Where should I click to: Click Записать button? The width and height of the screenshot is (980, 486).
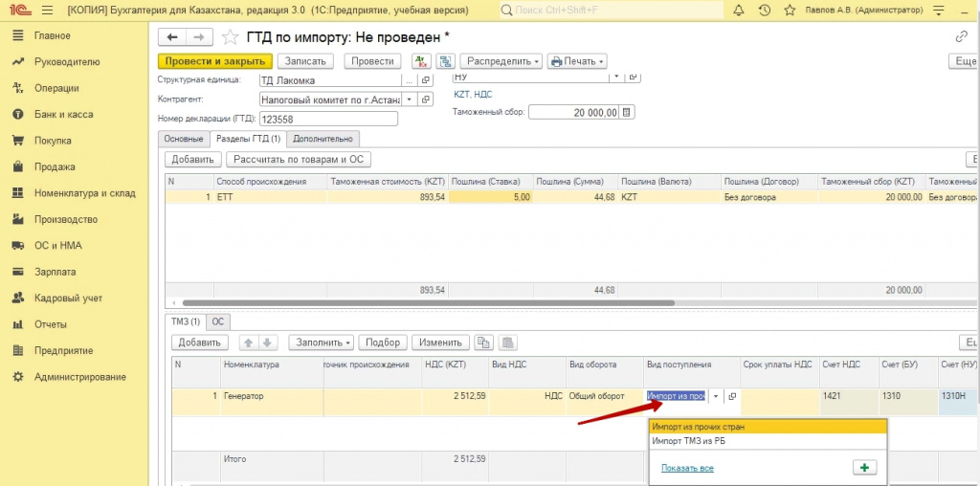pos(305,61)
